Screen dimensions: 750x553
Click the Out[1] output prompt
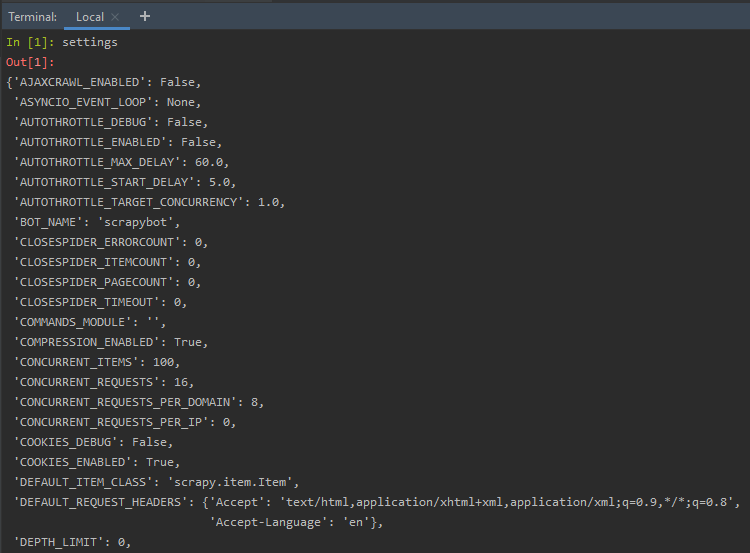pyautogui.click(x=30, y=62)
